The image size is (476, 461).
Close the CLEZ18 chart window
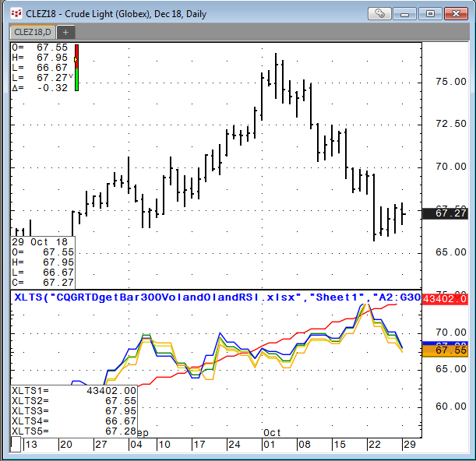click(x=454, y=13)
